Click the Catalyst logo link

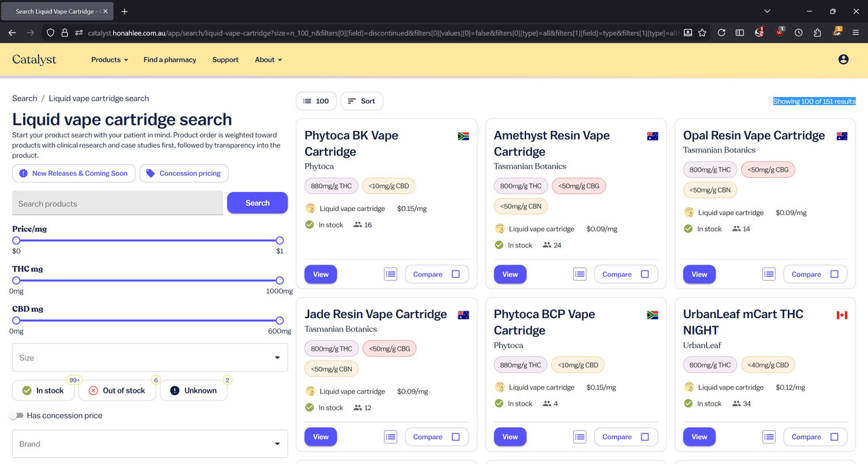pos(34,60)
